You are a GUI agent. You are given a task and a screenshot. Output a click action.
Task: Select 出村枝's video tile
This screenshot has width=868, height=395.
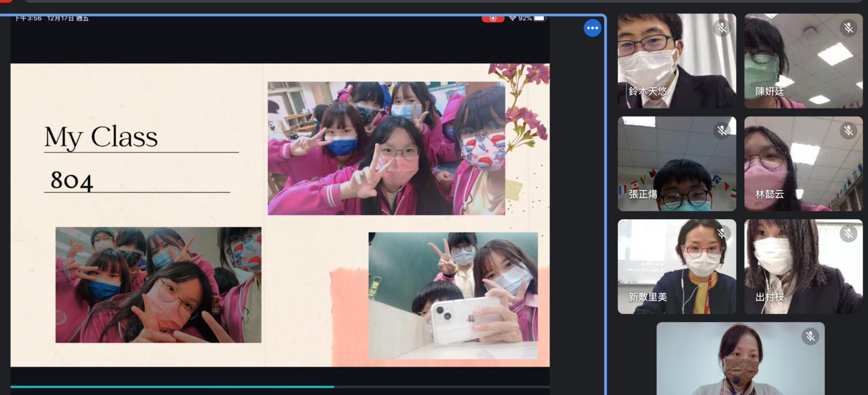coord(803,267)
